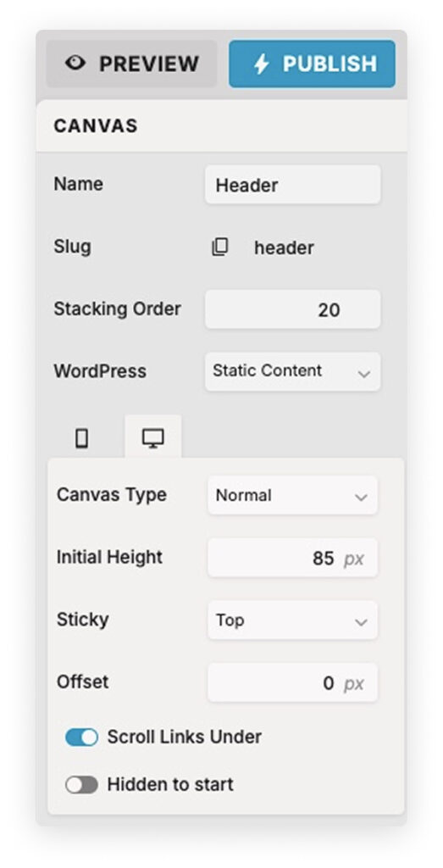
Task: Toggle Scroll Links Under switch
Action: 82,737
